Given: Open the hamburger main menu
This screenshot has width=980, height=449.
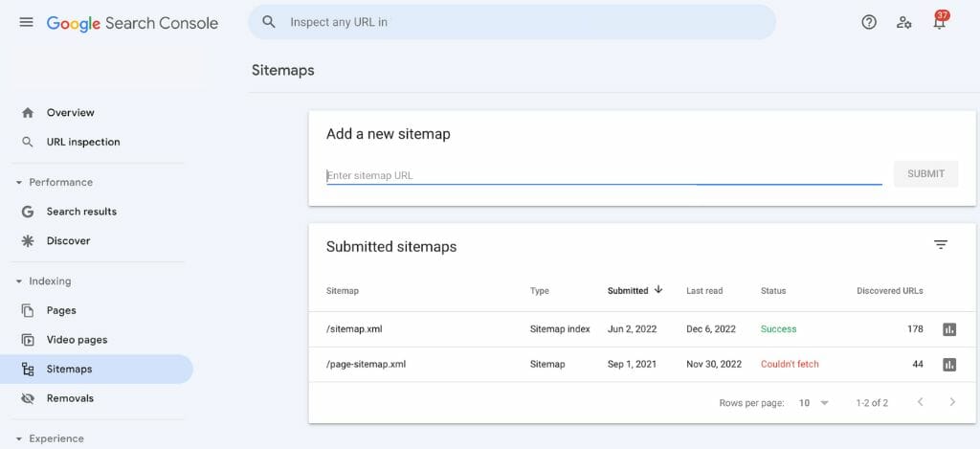Looking at the screenshot, I should [26, 22].
